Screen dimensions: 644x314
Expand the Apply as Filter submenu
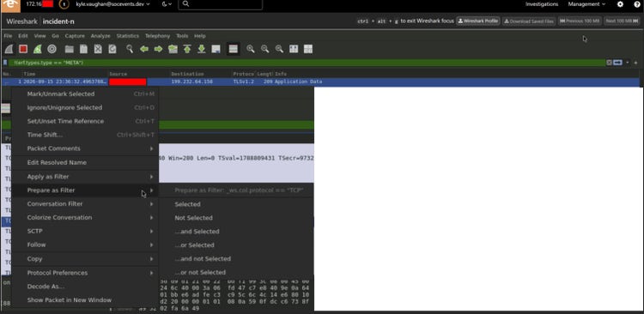pyautogui.click(x=85, y=177)
